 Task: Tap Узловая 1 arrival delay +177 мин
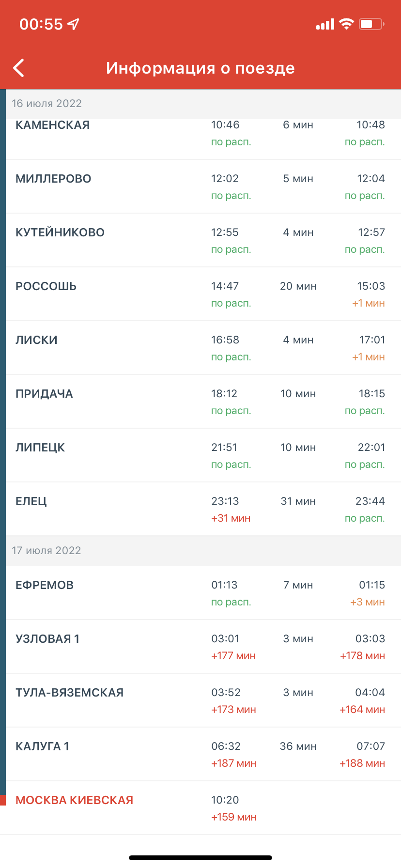pyautogui.click(x=233, y=656)
